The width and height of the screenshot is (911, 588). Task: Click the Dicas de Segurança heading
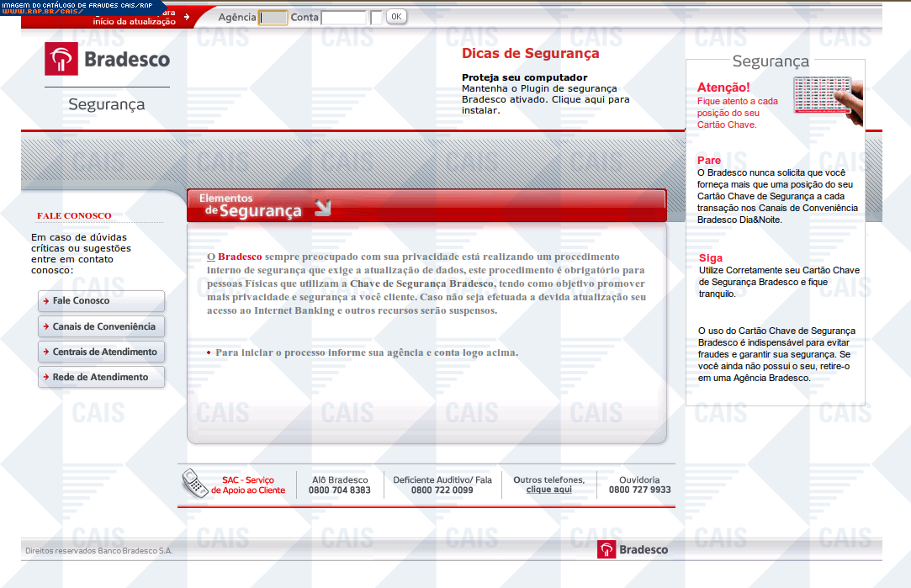pyautogui.click(x=530, y=54)
